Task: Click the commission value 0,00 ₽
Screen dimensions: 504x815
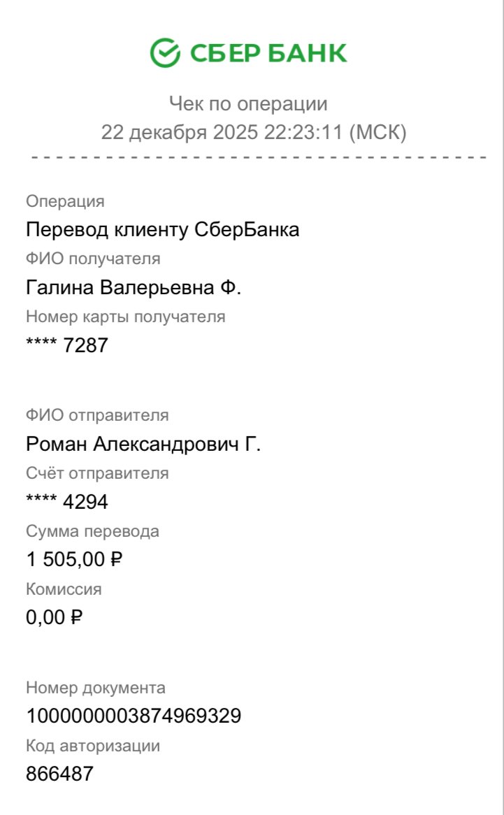Action: (x=55, y=617)
